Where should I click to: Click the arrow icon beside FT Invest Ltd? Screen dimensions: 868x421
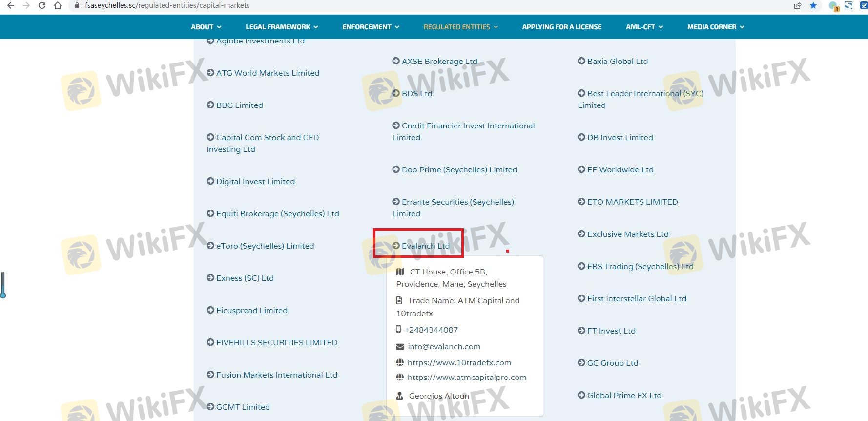pos(581,331)
